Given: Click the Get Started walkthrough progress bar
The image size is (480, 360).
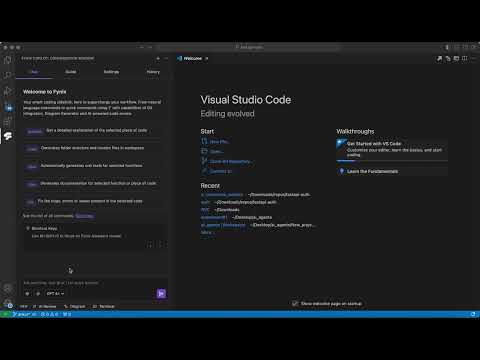Looking at the screenshot, I should pyautogui.click(x=392, y=161).
